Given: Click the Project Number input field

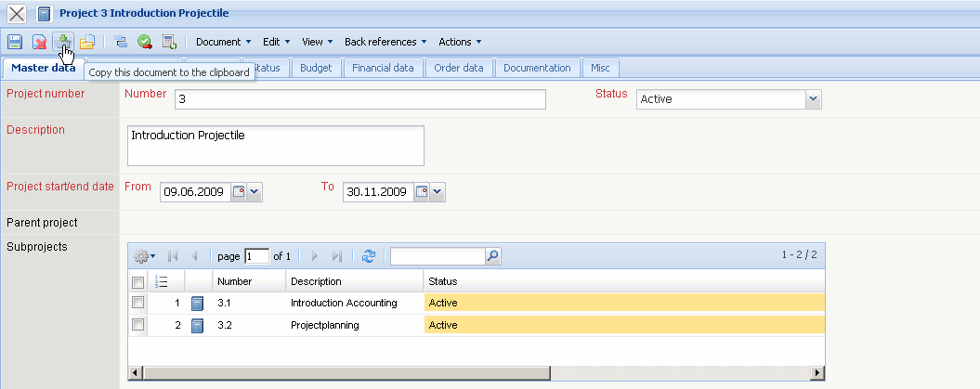Looking at the screenshot, I should tap(359, 99).
